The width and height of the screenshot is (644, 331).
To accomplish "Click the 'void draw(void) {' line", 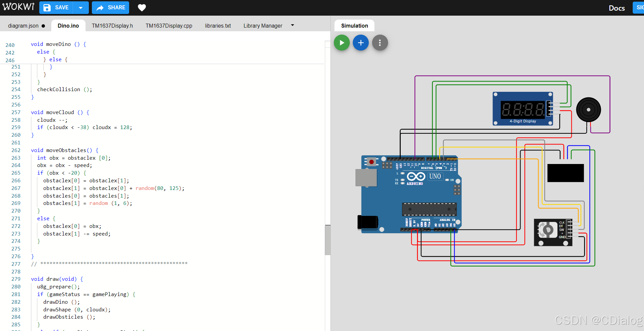I will click(x=57, y=279).
